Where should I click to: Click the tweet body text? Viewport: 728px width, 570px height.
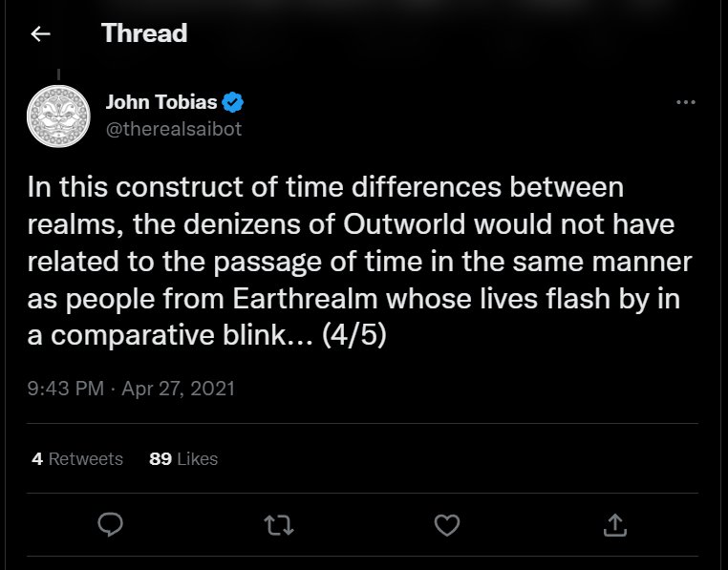click(x=353, y=262)
